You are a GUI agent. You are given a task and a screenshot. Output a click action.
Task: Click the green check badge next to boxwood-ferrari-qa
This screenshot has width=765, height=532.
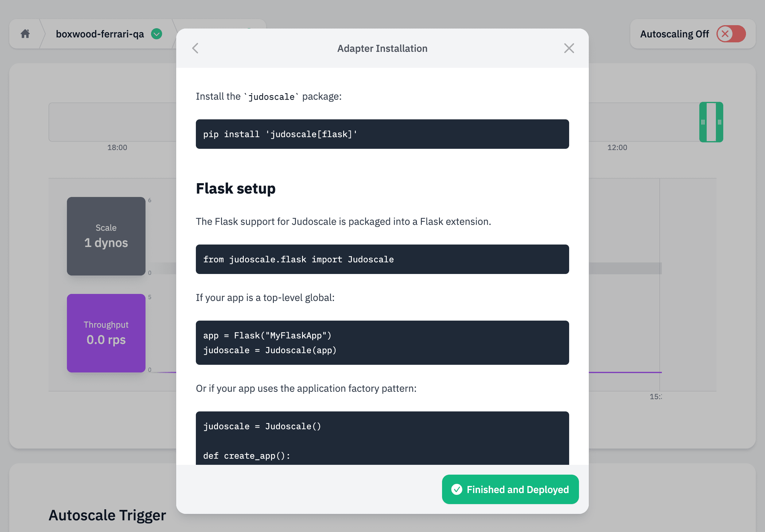tap(156, 34)
